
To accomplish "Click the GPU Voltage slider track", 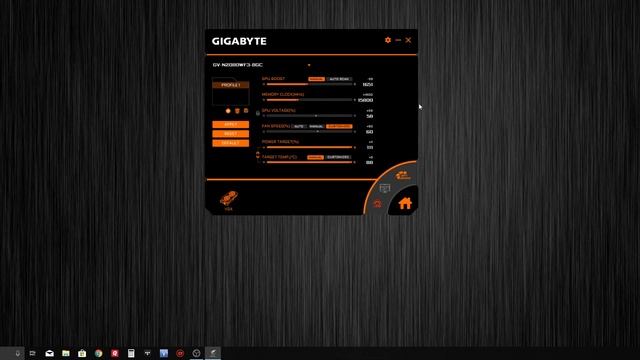I will (309, 116).
